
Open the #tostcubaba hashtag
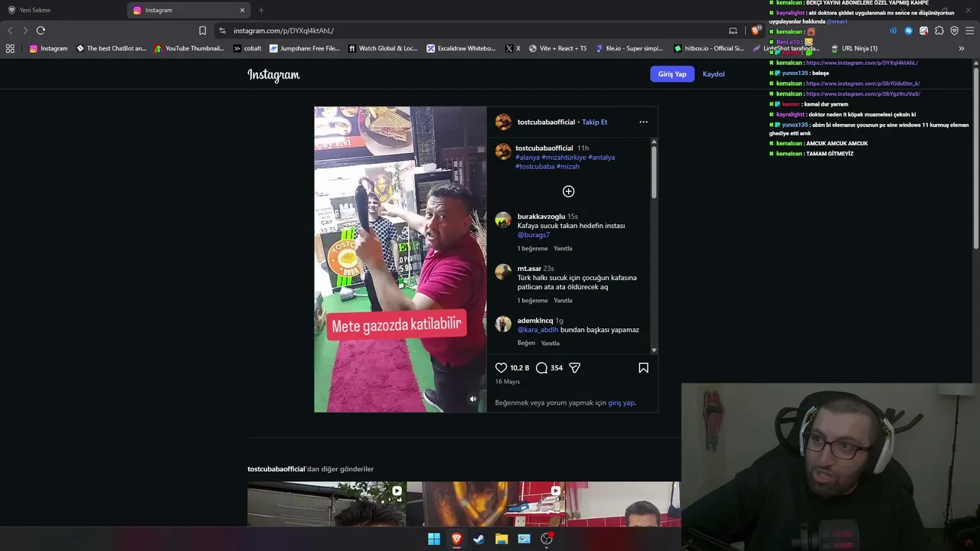tap(534, 167)
